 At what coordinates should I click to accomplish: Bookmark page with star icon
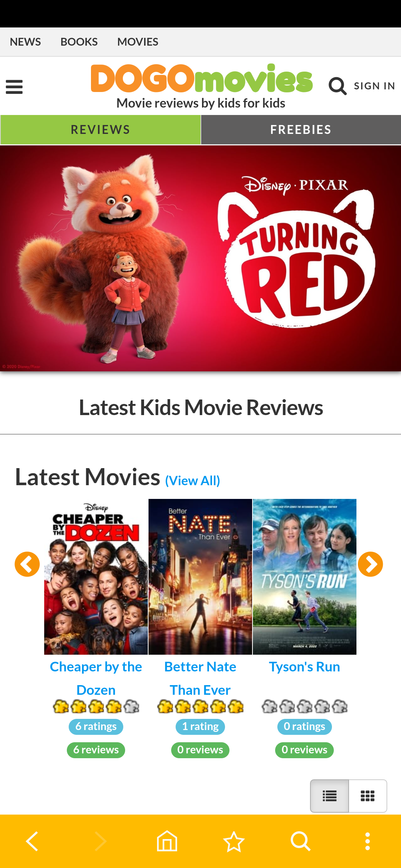(234, 841)
